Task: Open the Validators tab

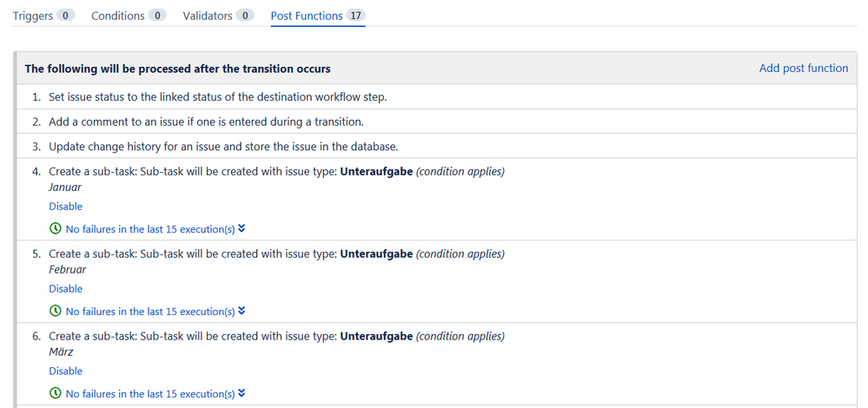Action: [218, 16]
